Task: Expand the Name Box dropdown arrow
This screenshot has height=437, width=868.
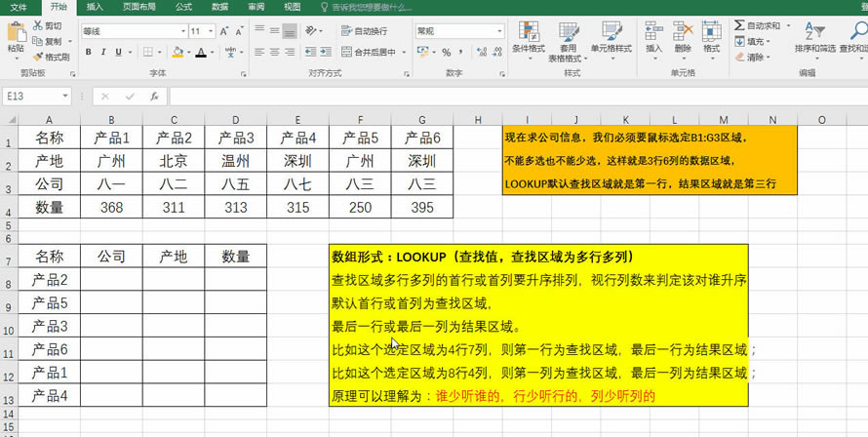Action: tap(65, 97)
